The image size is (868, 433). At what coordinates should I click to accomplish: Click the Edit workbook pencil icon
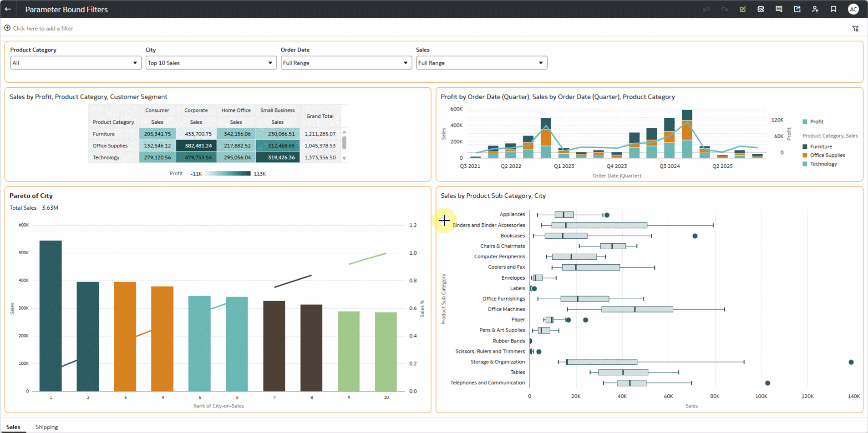click(742, 9)
